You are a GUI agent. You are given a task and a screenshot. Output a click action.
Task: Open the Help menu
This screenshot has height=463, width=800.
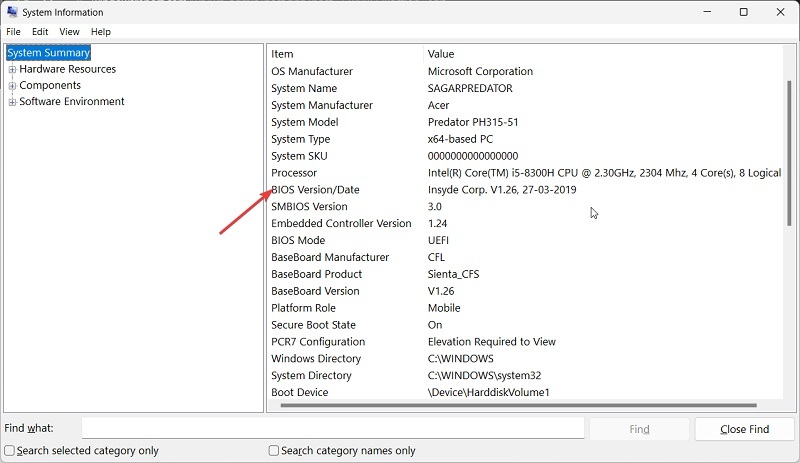pos(101,32)
